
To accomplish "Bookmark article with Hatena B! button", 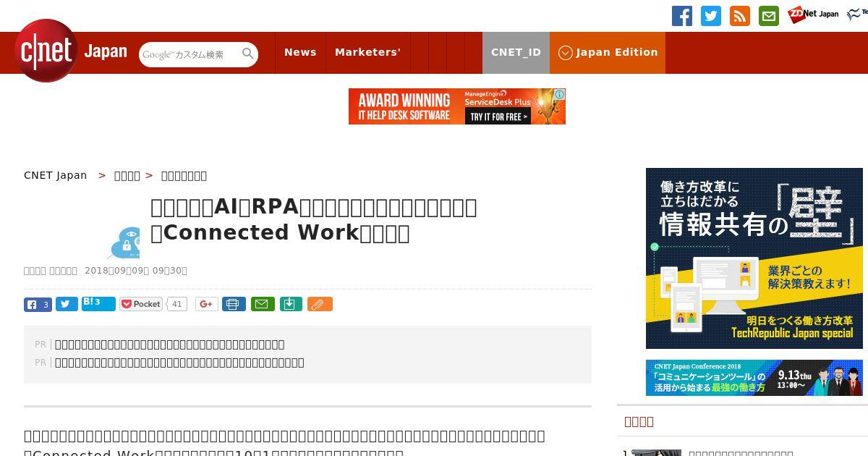I will point(98,304).
